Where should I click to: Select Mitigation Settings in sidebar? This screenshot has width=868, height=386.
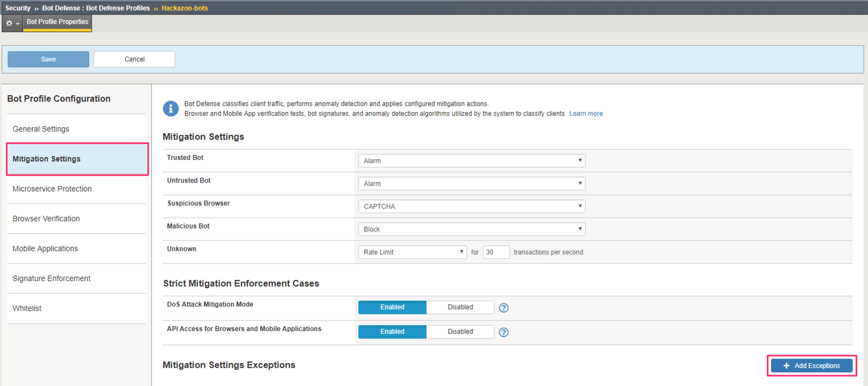(77, 159)
